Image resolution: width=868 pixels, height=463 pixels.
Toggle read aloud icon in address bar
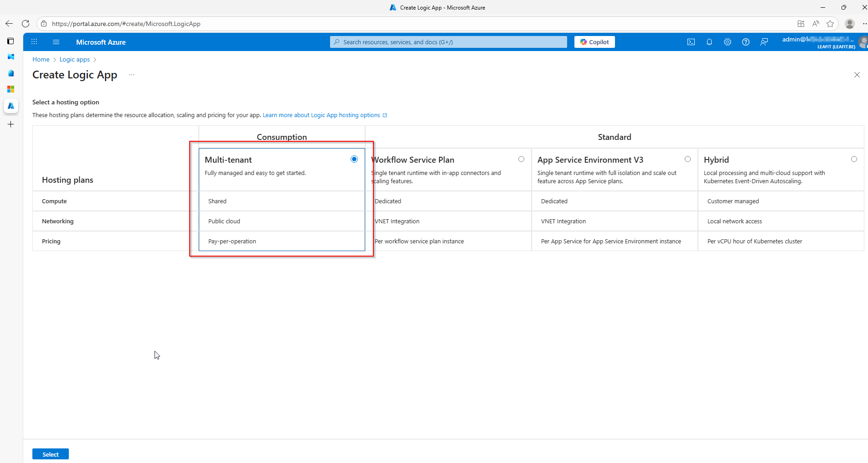816,24
